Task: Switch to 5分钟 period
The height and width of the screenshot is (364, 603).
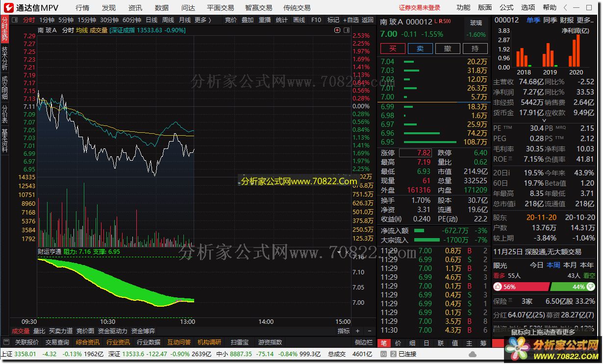Action: click(x=66, y=20)
